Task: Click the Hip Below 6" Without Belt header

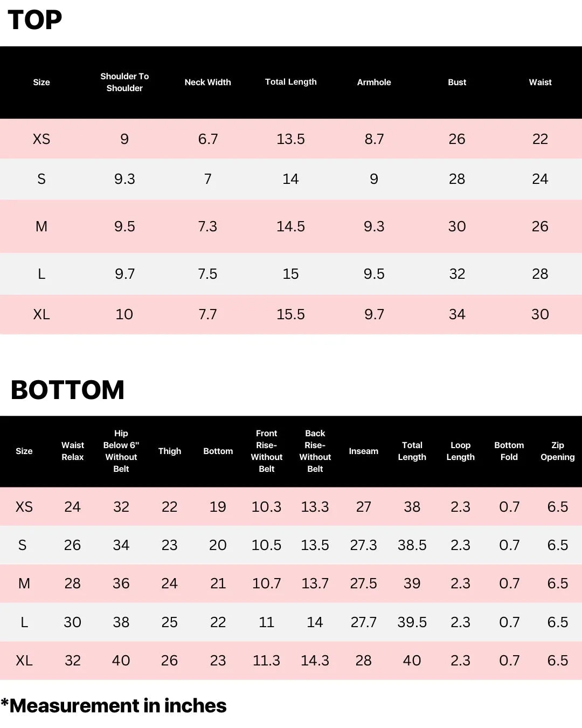Action: click(x=121, y=451)
